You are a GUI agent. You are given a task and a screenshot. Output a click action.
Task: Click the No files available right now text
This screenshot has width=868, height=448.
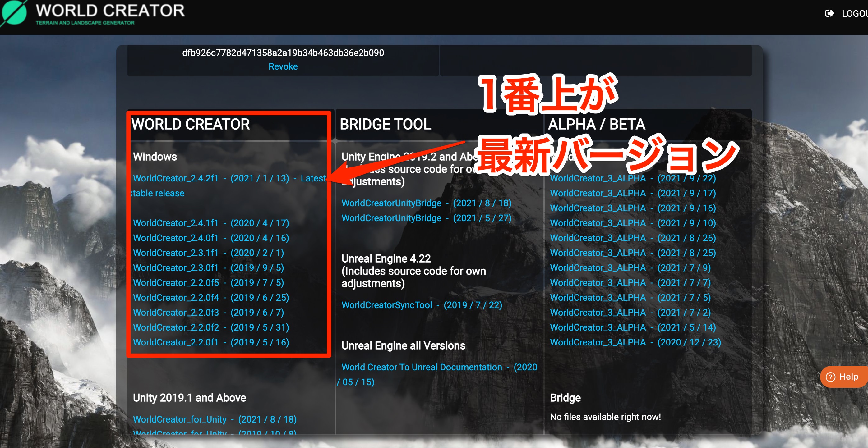tap(606, 417)
